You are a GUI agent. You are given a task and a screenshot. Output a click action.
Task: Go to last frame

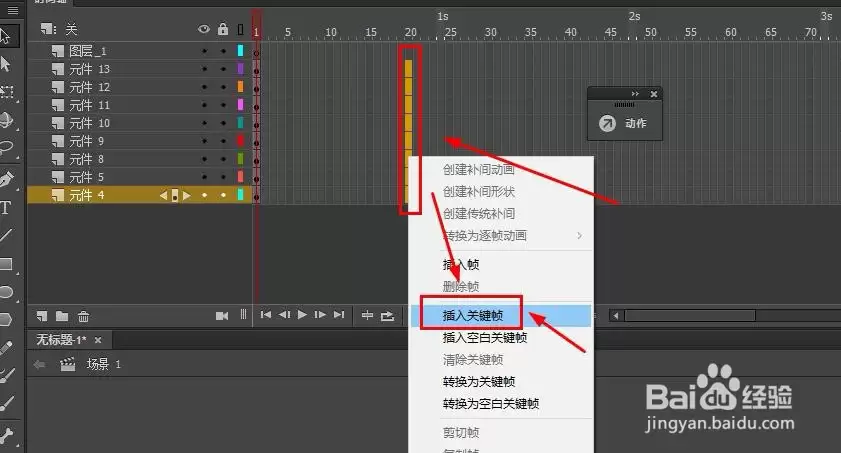[339, 315]
